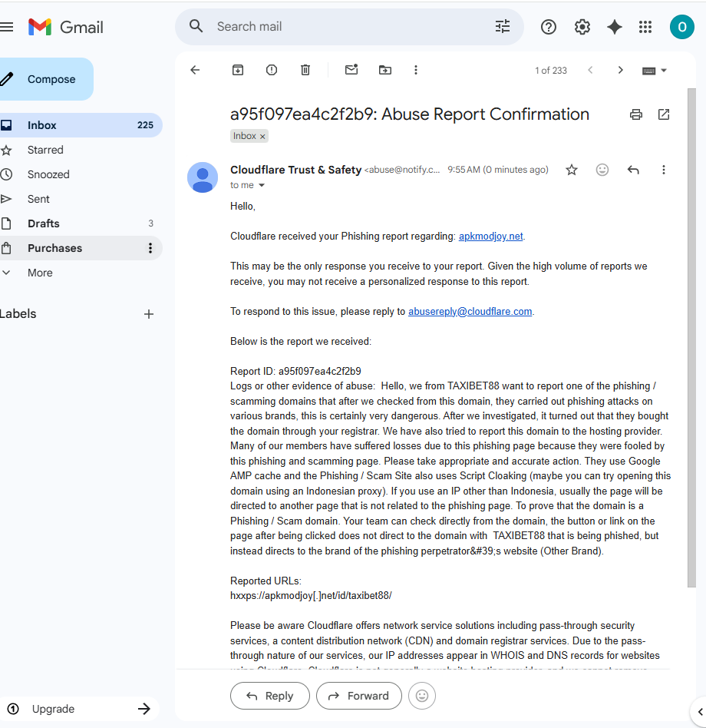Expand the More folders list
706x728 pixels.
tap(81, 273)
